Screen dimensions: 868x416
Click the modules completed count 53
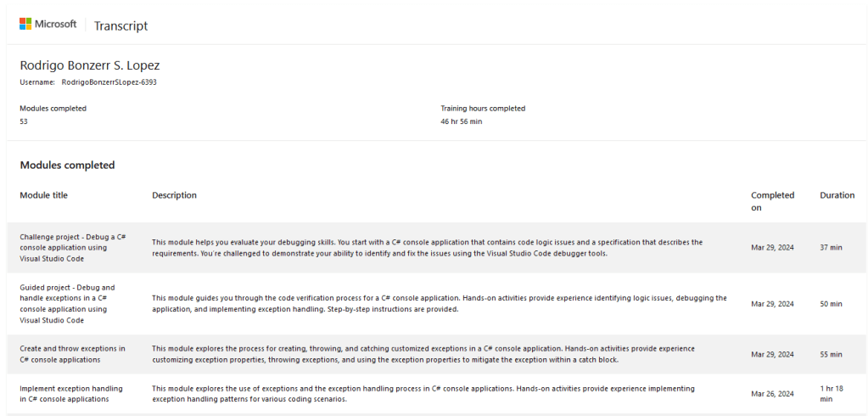pyautogui.click(x=24, y=121)
